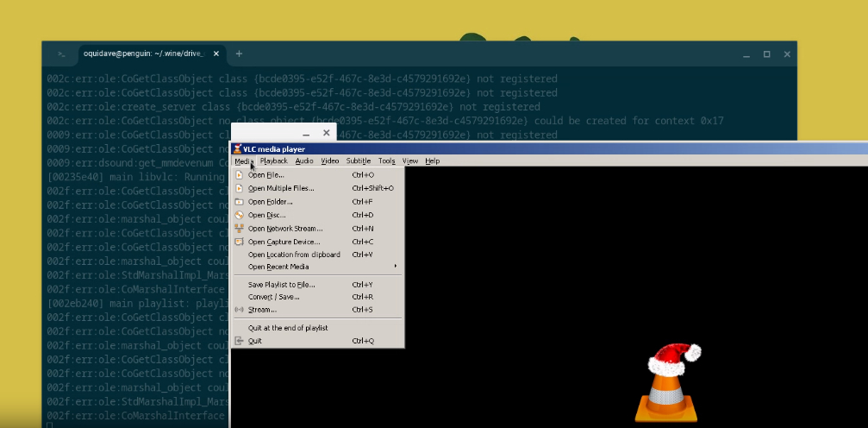The height and width of the screenshot is (428, 868).
Task: Click the Open Capture Device icon
Action: (239, 242)
